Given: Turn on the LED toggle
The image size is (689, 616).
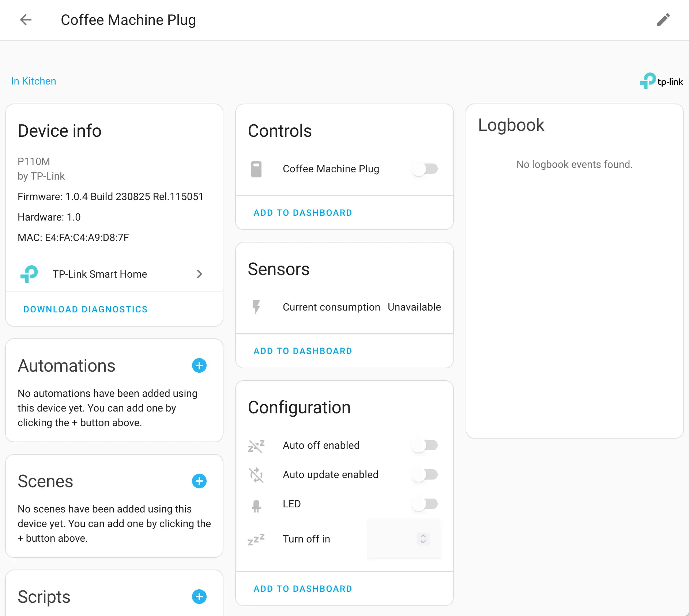Looking at the screenshot, I should pyautogui.click(x=425, y=504).
